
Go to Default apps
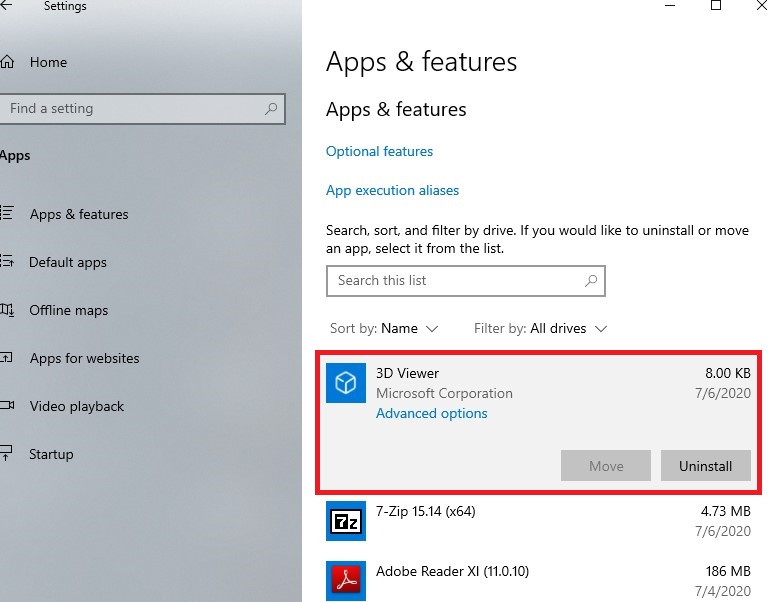pos(68,262)
